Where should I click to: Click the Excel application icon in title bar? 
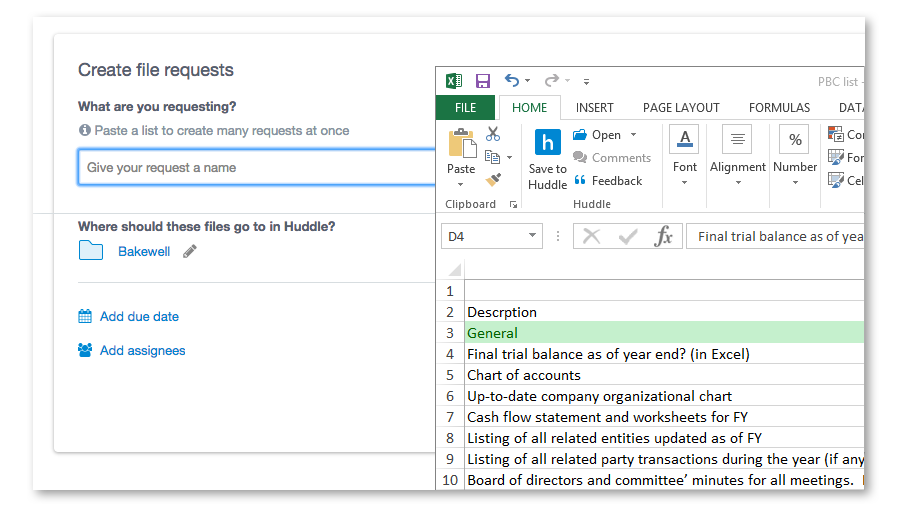click(x=454, y=81)
